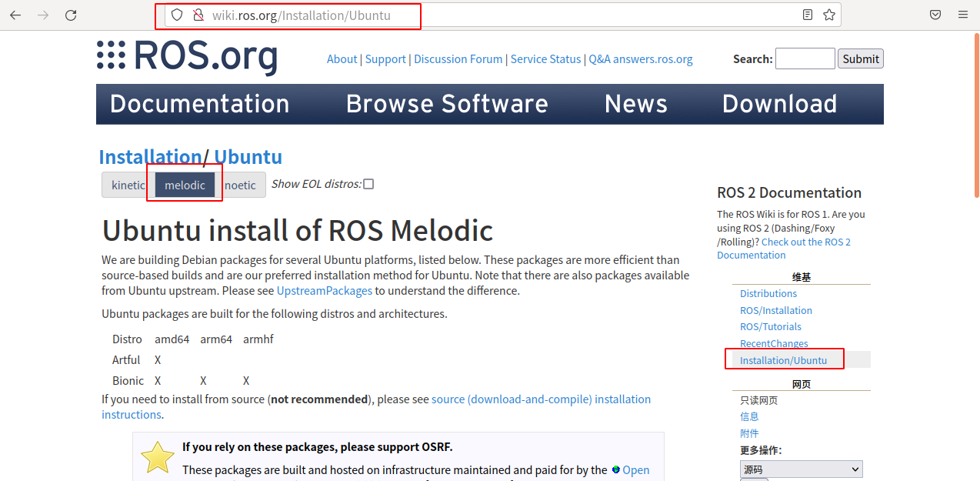Open the Download menu item
Screen dimensions: 980x481
[x=779, y=104]
